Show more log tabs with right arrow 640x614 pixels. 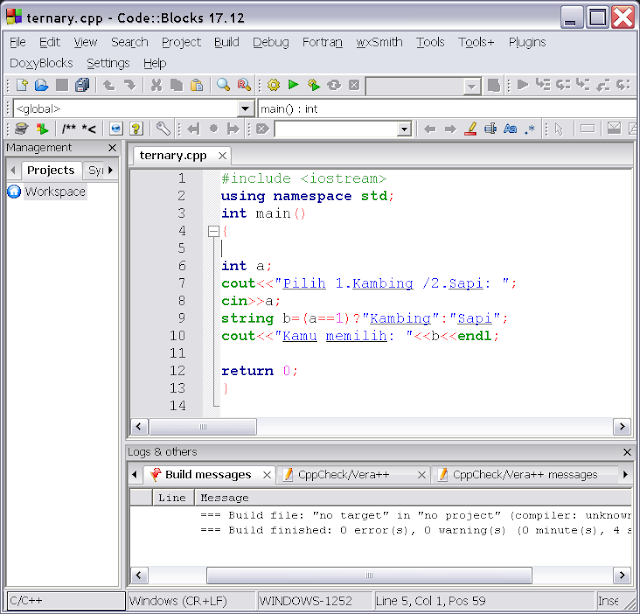pos(625,474)
